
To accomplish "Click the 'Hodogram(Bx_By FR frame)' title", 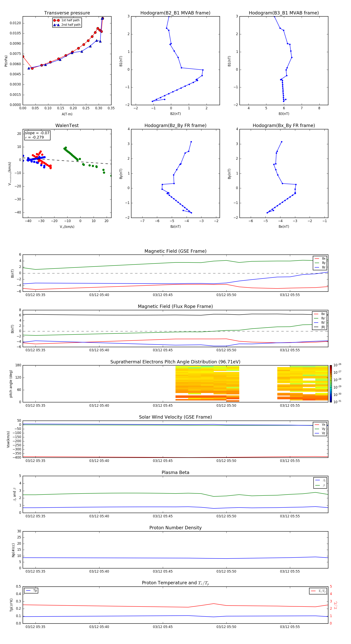I will click(284, 125).
